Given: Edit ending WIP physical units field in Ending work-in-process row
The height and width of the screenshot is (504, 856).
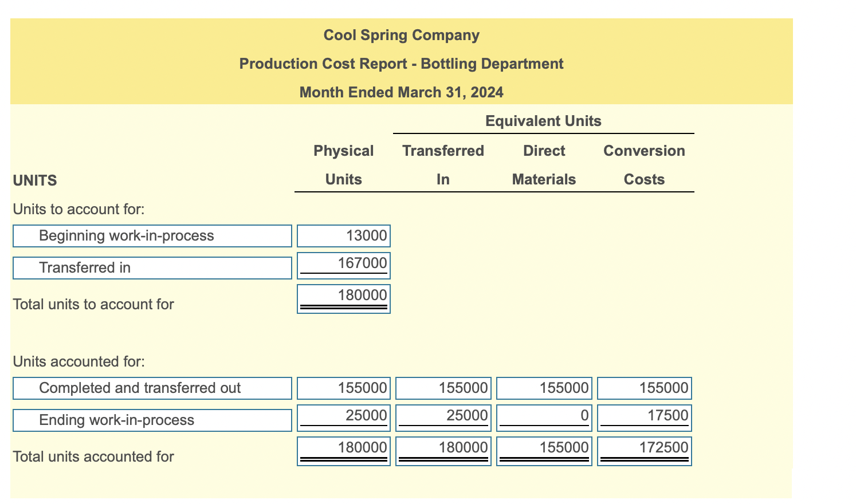Looking at the screenshot, I should point(344,418).
